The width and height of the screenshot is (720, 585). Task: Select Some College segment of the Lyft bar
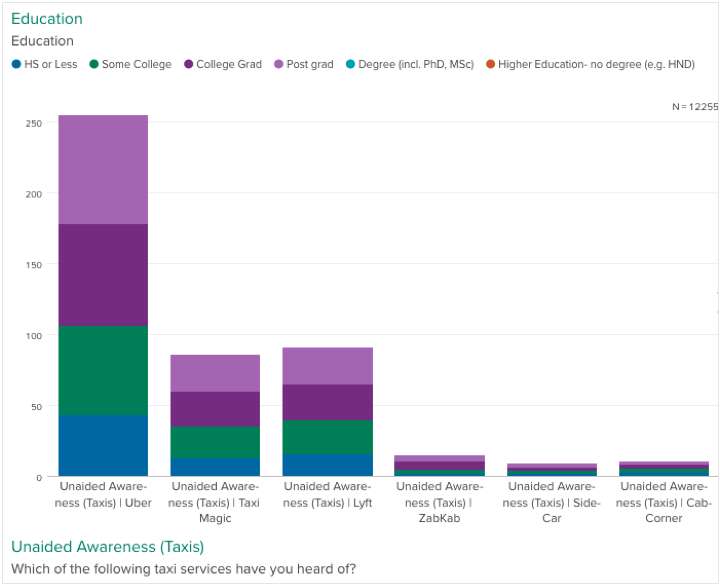tap(328, 437)
